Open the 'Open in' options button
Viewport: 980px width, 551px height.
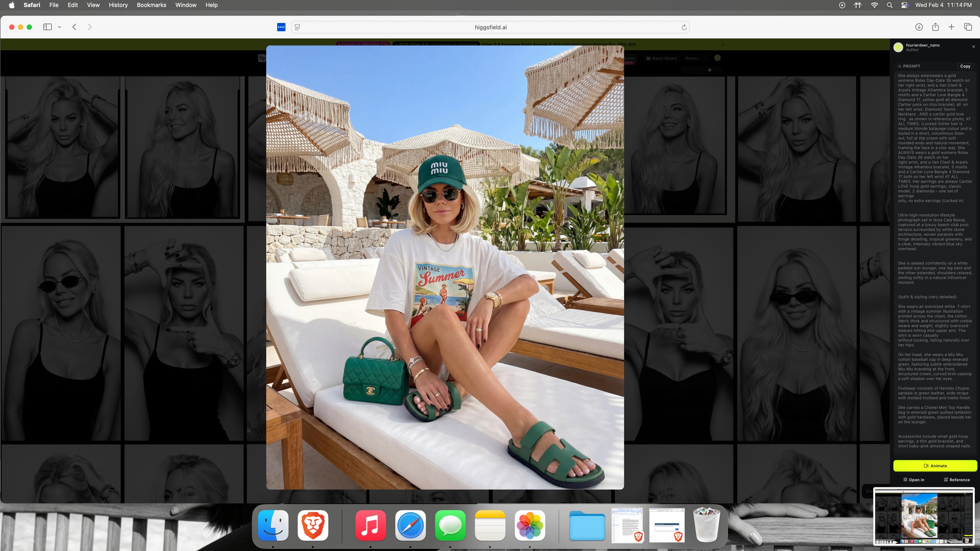coord(914,479)
